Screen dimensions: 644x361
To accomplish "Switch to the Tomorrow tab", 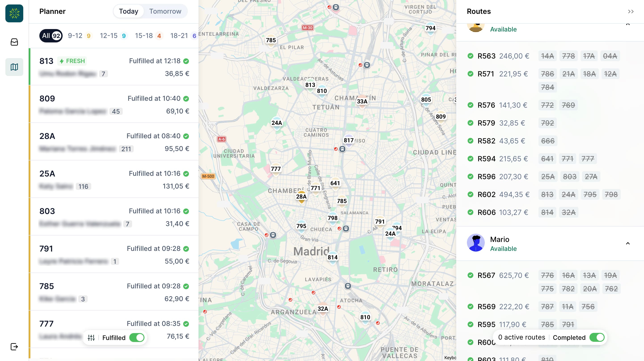I will [x=165, y=11].
